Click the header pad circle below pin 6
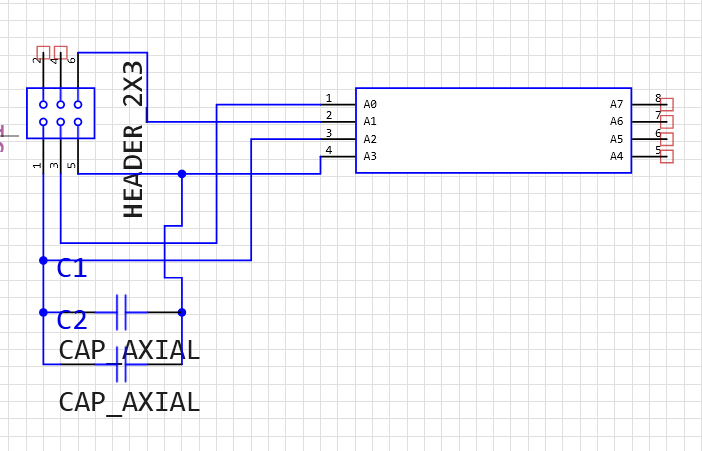This screenshot has width=702, height=451. coord(78,104)
